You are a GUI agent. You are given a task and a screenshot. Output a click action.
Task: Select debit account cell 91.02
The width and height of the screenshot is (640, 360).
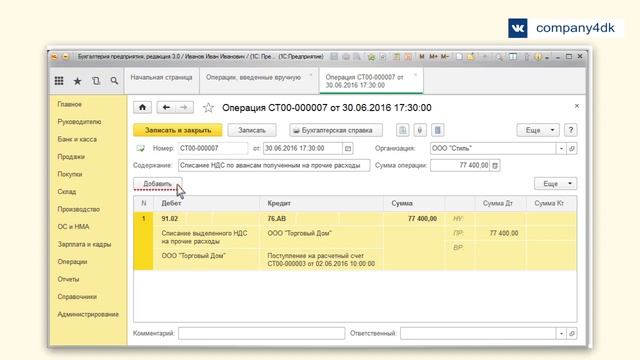point(170,219)
